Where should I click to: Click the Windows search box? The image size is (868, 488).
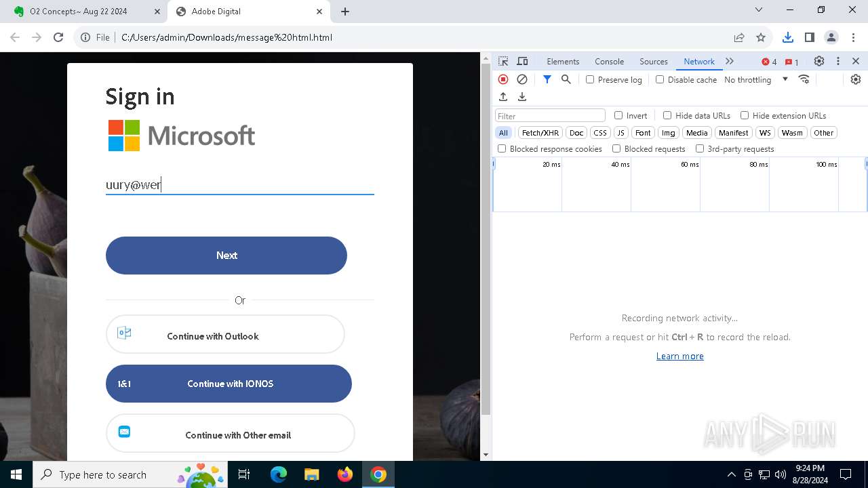pos(130,474)
